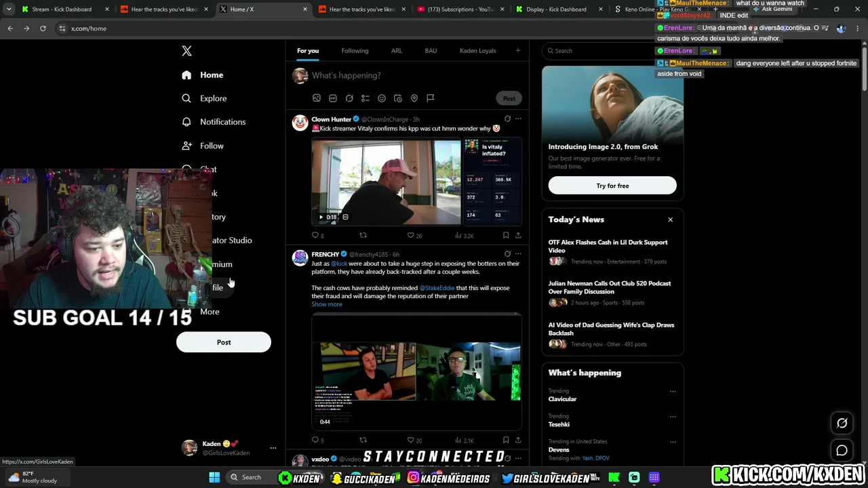Close the Today's News panel

point(671,220)
